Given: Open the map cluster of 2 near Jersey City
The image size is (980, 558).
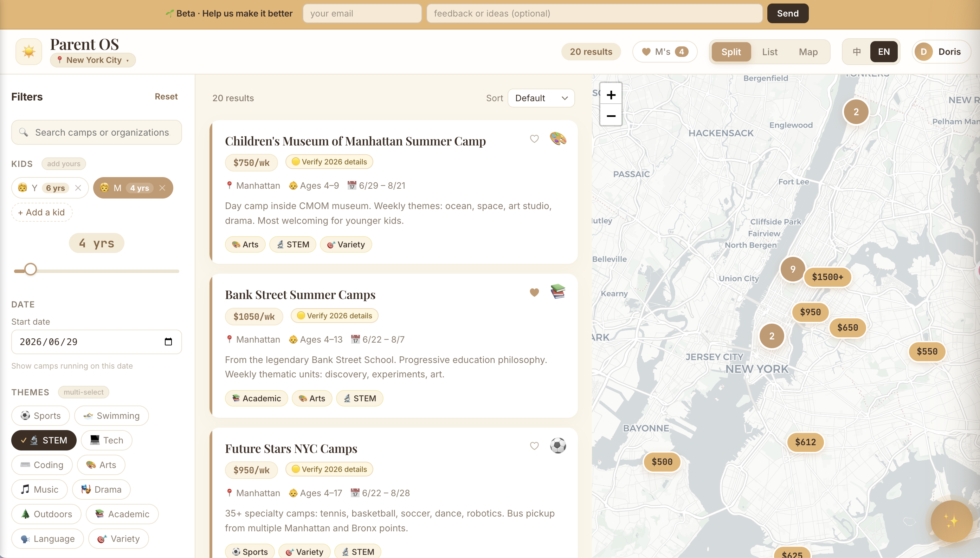Looking at the screenshot, I should click(772, 336).
